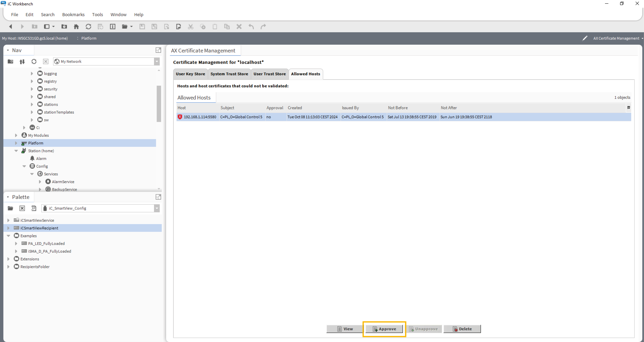Click the Cut scissors icon on the toolbar

point(191,26)
